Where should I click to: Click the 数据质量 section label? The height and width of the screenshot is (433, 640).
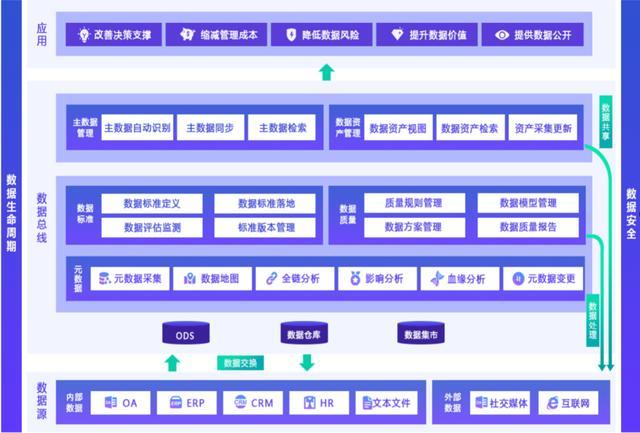[348, 214]
